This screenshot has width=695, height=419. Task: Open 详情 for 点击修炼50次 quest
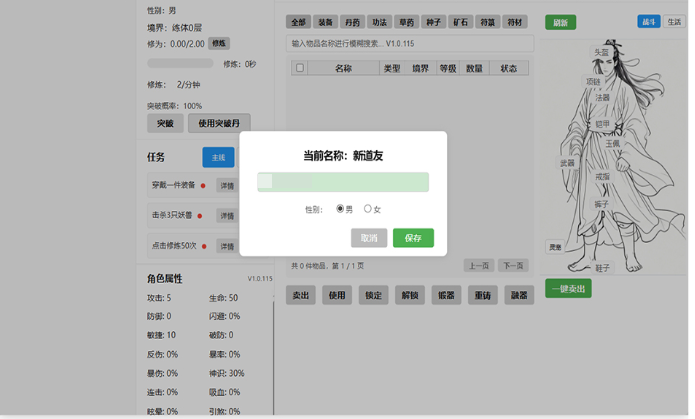[227, 246]
